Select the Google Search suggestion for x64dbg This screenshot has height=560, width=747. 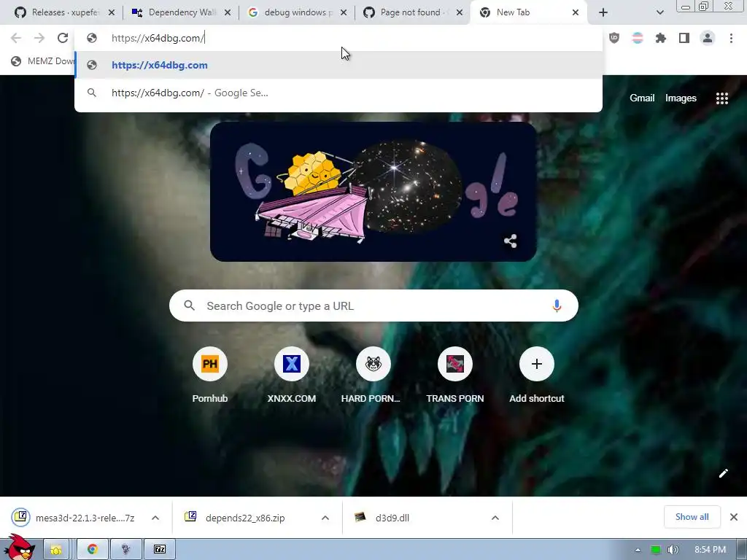[x=338, y=93]
